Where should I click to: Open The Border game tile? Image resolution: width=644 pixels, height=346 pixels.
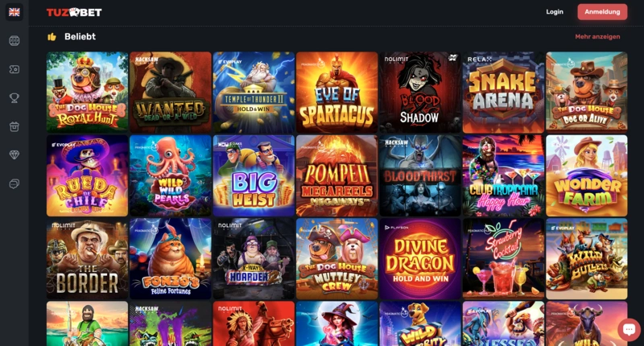tap(87, 259)
